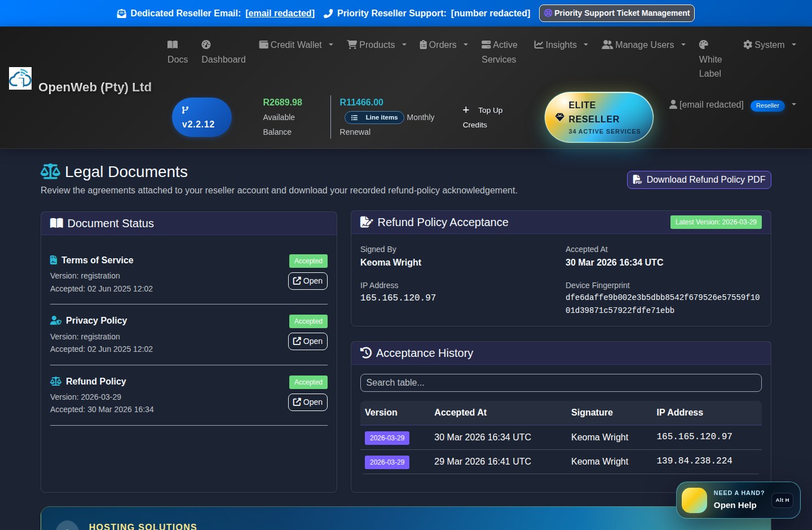Click the v2.2.12 version badge
Image resolution: width=812 pixels, height=530 pixels.
click(202, 117)
